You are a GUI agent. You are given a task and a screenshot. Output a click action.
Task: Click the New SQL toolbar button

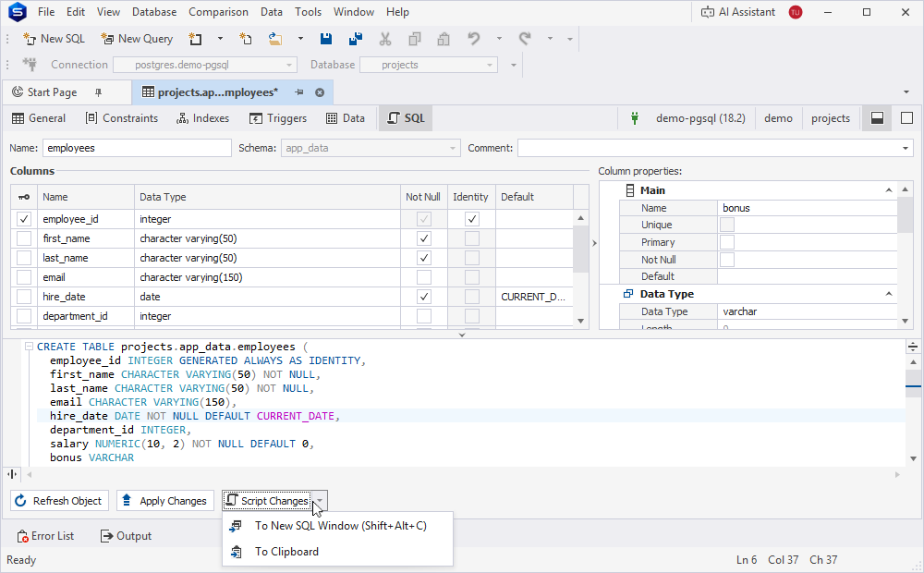pyautogui.click(x=54, y=39)
